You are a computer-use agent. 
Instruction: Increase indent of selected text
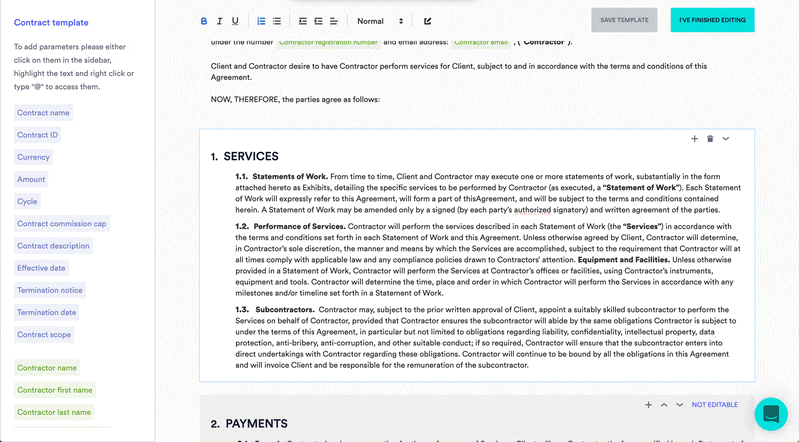tap(318, 21)
